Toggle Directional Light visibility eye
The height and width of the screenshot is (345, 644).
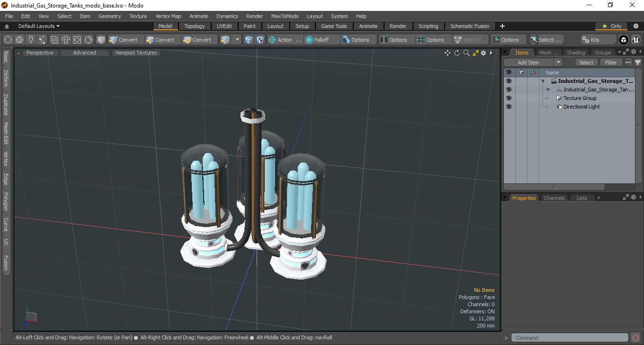click(509, 107)
